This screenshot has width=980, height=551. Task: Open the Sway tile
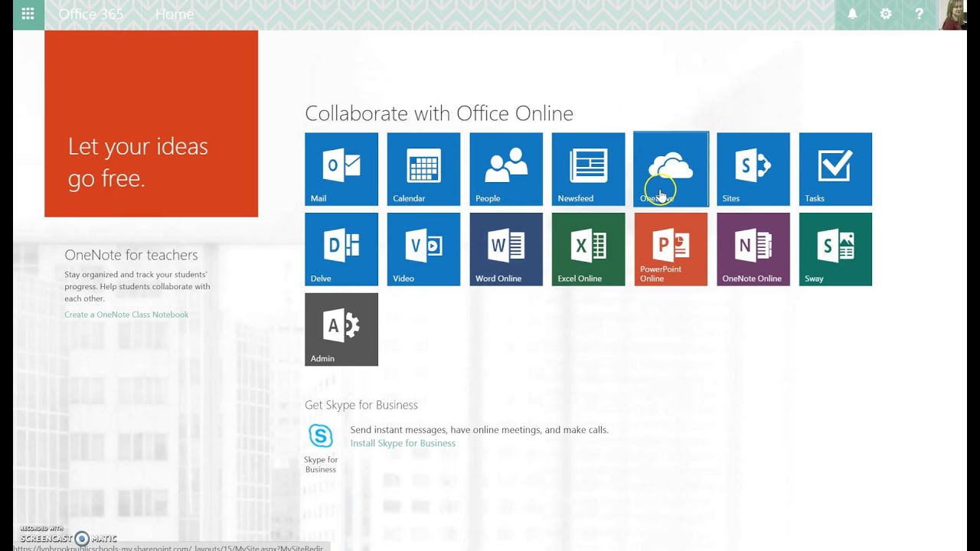click(x=835, y=249)
